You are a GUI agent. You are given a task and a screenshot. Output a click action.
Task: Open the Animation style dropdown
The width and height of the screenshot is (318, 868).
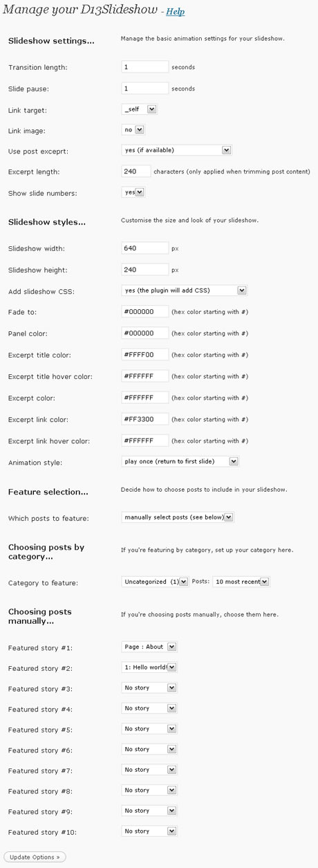pyautogui.click(x=180, y=461)
